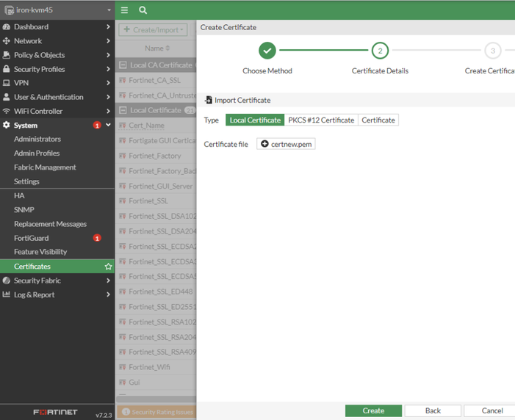Click the Create button
This screenshot has width=515, height=420.
point(373,410)
